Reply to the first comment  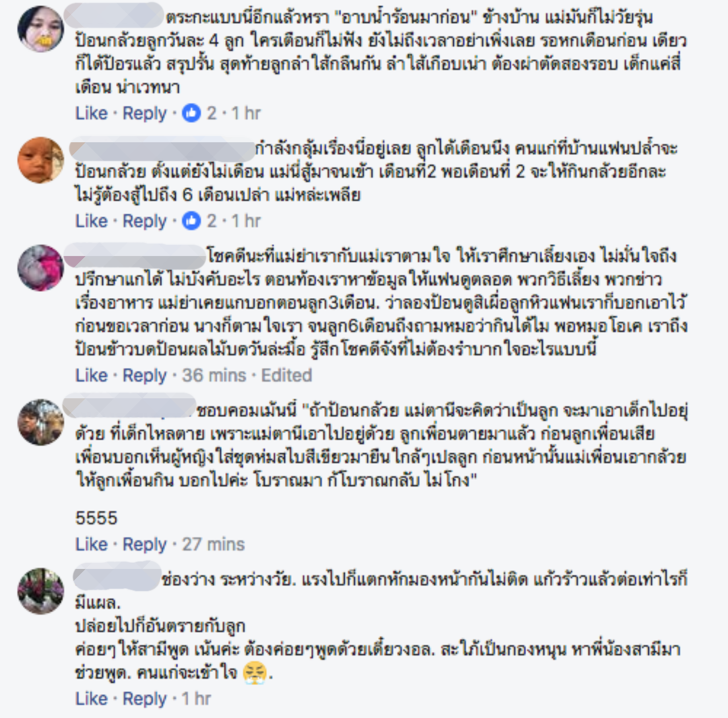pos(144,113)
